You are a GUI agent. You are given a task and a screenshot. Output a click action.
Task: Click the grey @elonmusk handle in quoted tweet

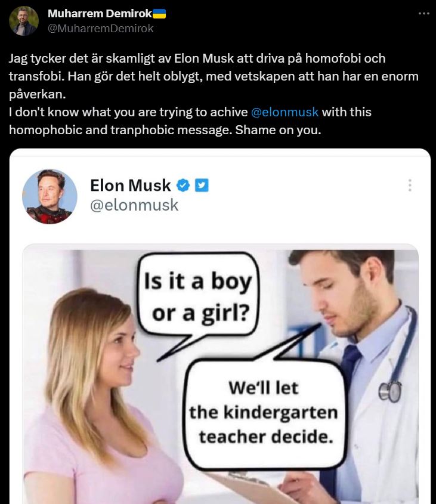pos(134,205)
